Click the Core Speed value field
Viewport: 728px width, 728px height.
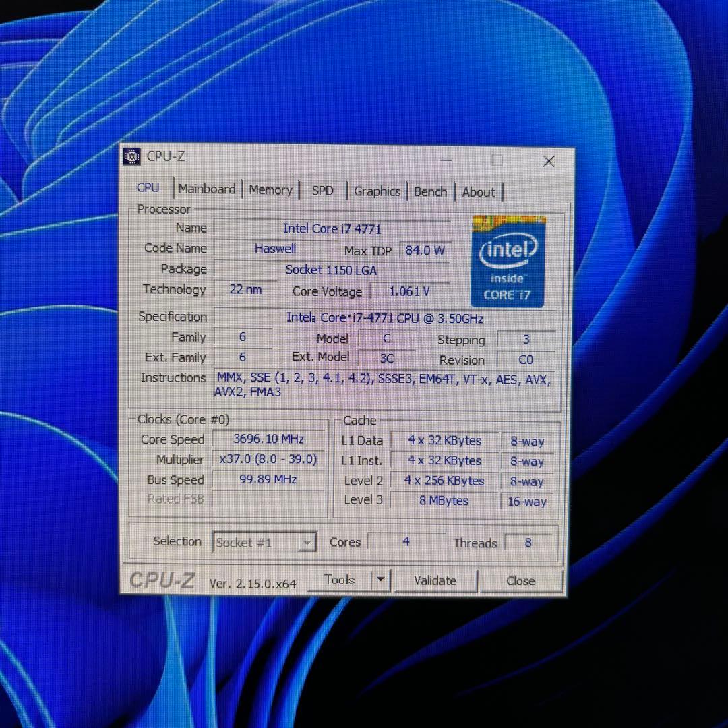[268, 439]
